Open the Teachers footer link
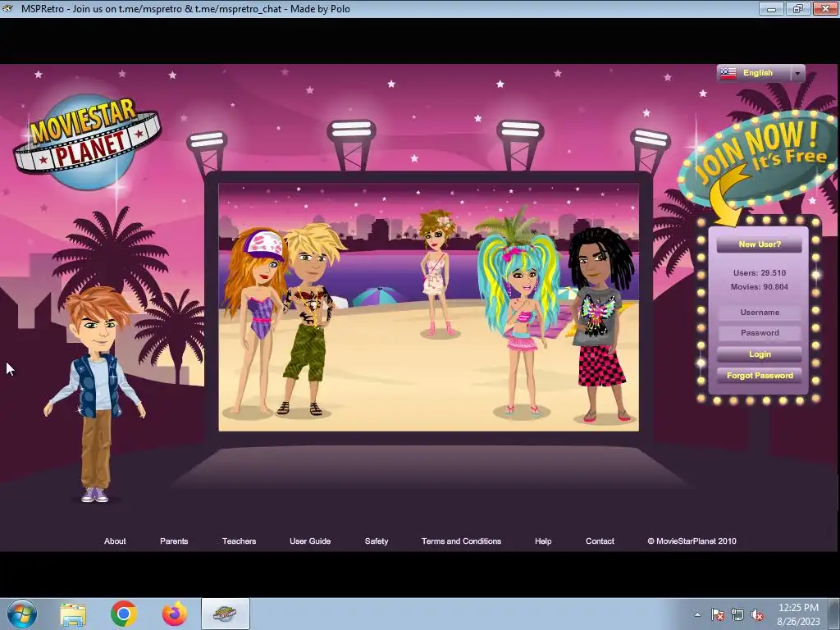Image resolution: width=840 pixels, height=630 pixels. coord(239,541)
